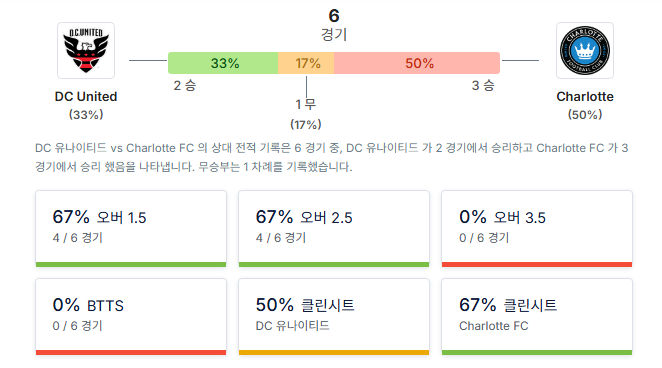Click the (33%) under DC United
This screenshot has width=662, height=368.
point(86,115)
